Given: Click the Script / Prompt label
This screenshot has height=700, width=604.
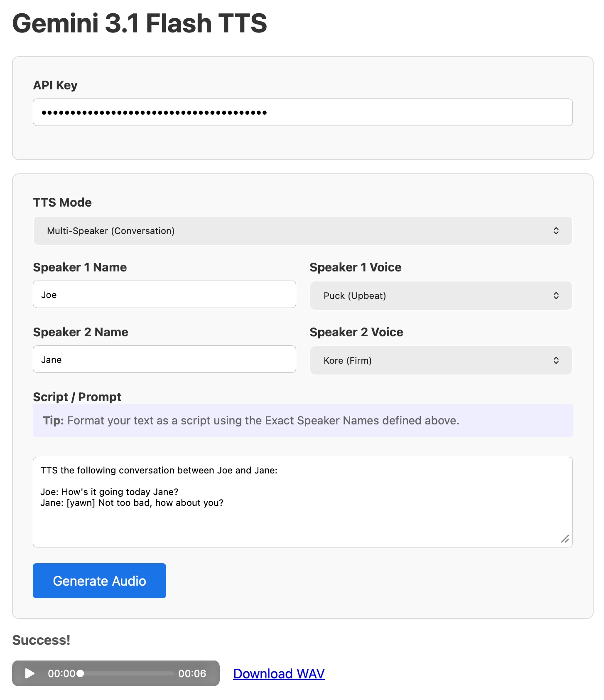Looking at the screenshot, I should point(77,397).
